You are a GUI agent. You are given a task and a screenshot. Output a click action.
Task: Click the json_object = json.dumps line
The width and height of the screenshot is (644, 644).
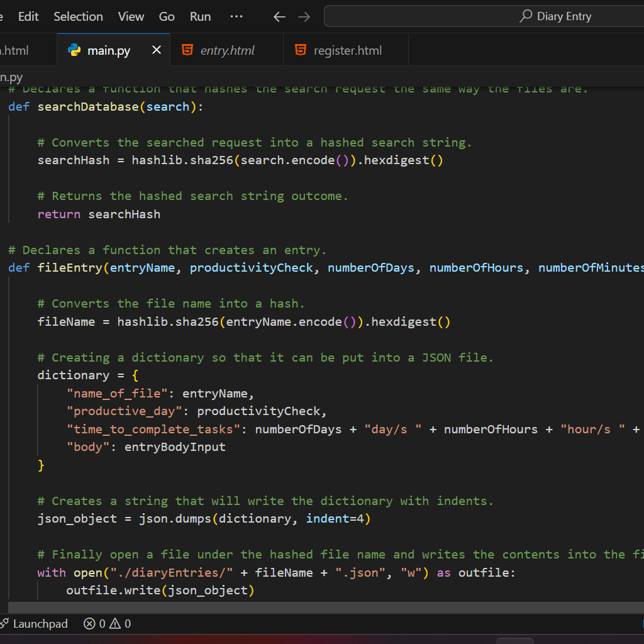tap(204, 519)
